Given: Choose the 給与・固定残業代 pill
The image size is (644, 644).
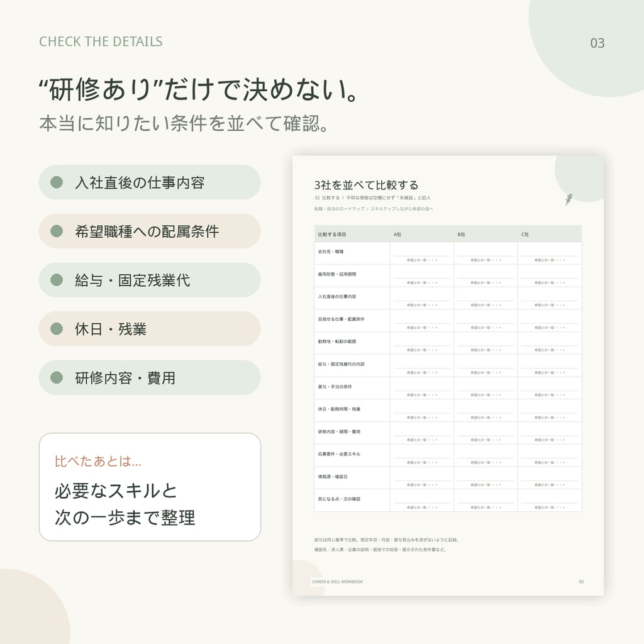Looking at the screenshot, I should 150,280.
